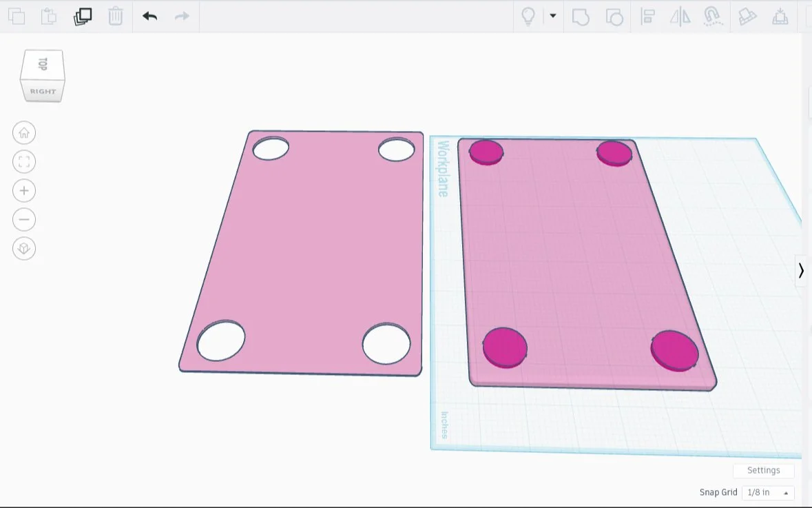Click the Paste icon in toolbar
812x508 pixels.
pyautogui.click(x=49, y=16)
